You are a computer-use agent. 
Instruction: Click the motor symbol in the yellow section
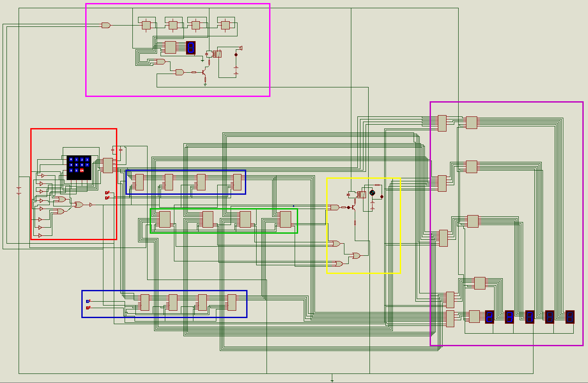(x=372, y=193)
